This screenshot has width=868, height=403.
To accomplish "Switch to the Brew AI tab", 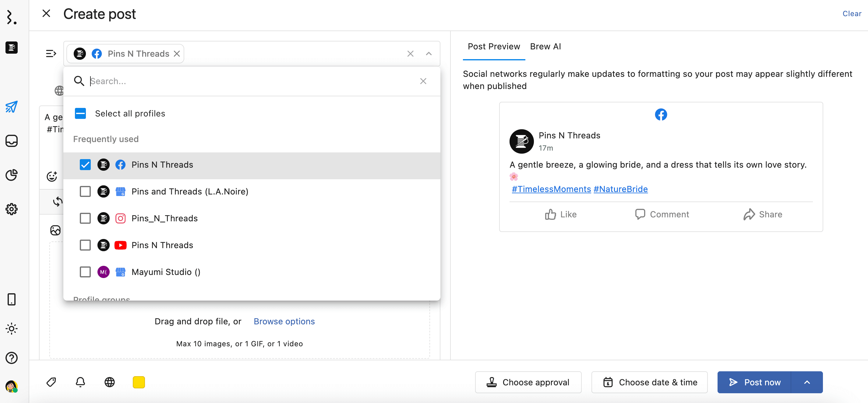I will (545, 47).
